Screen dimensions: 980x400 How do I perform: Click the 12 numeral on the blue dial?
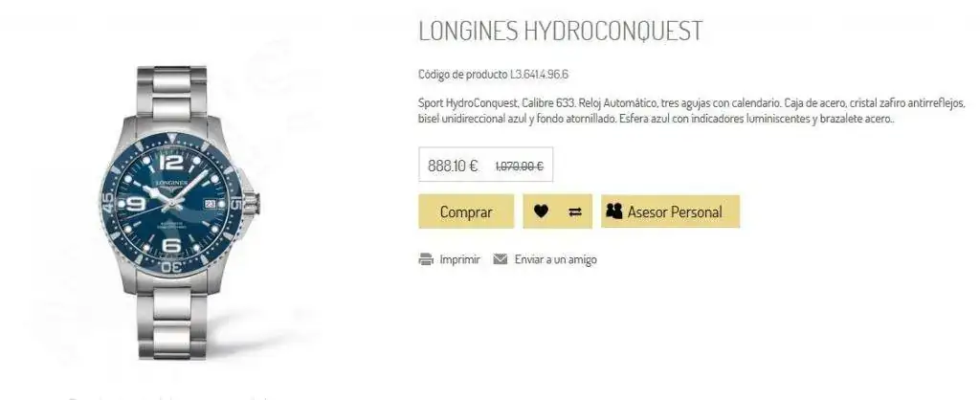tap(171, 163)
